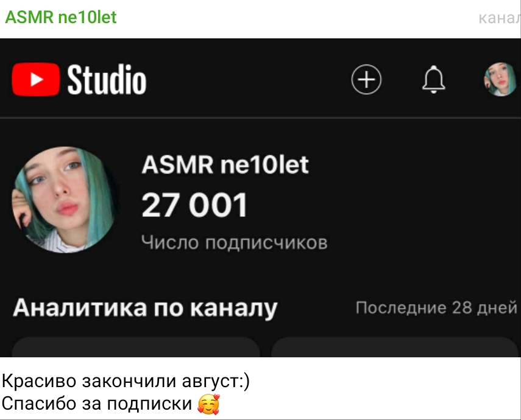The height and width of the screenshot is (420, 521).
Task: Click the divider line under Studio header
Action: pyautogui.click(x=260, y=117)
